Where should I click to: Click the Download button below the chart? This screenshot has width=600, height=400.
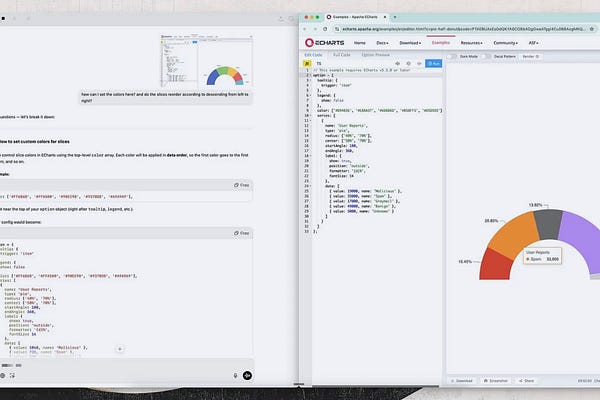[x=461, y=381]
